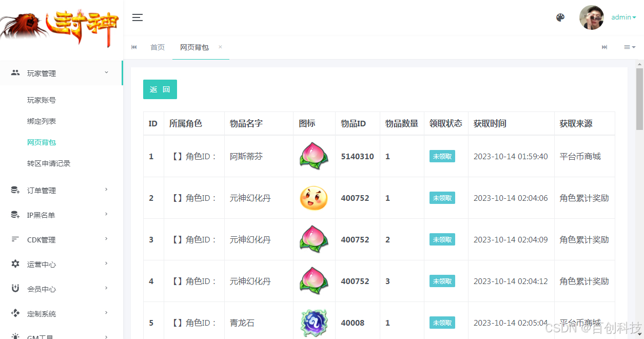The height and width of the screenshot is (339, 644).
Task: Click the 未领取 status badge on row 1
Action: [x=442, y=156]
